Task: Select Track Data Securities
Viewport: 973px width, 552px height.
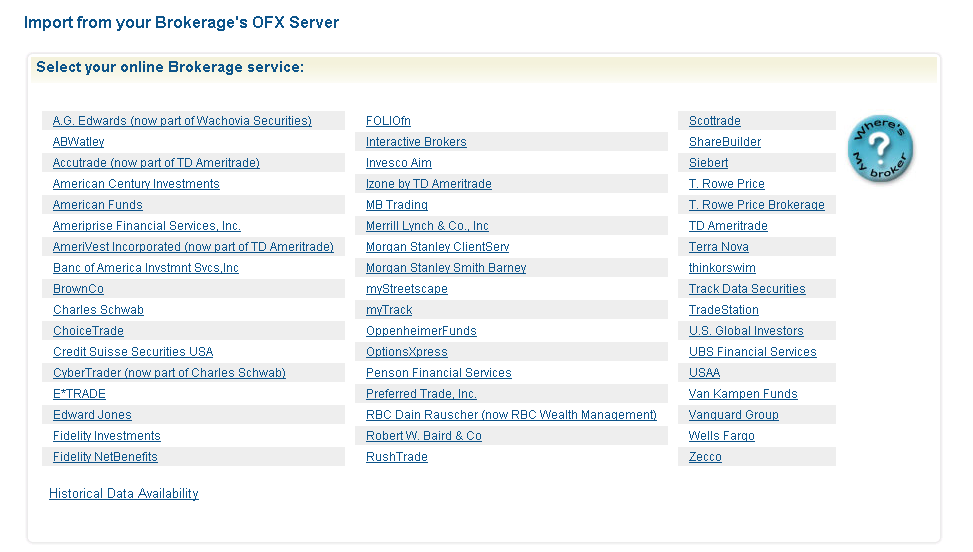Action: pyautogui.click(x=747, y=289)
